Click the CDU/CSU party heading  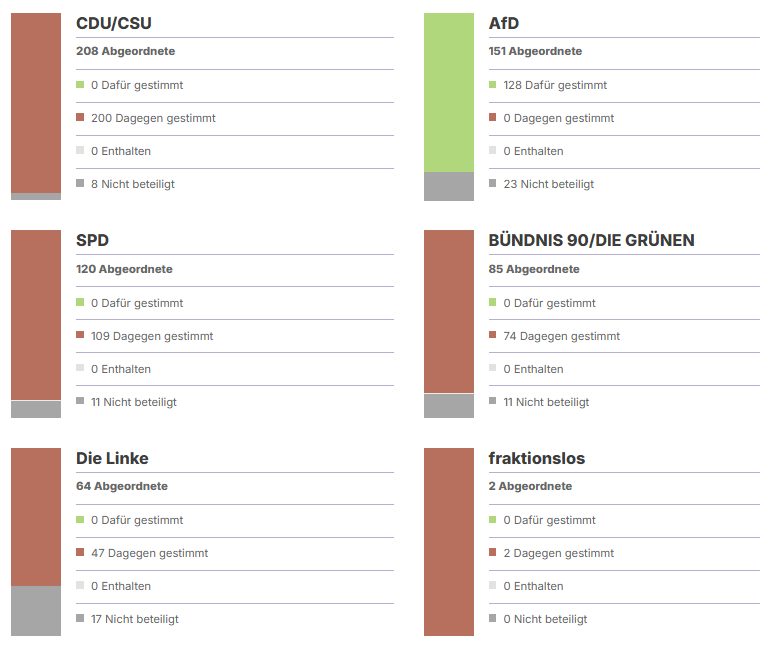coord(114,23)
